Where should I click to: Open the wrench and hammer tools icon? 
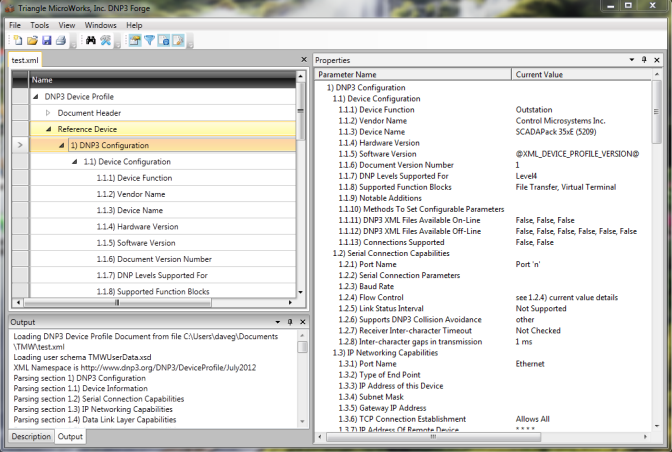105,41
